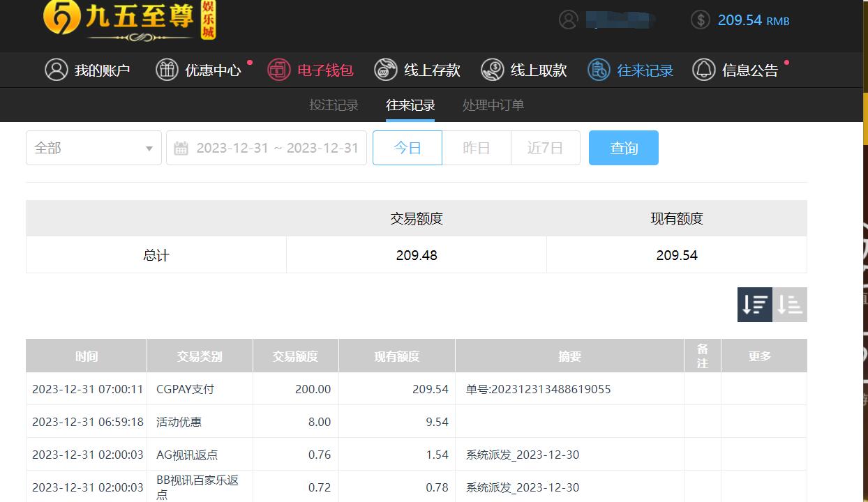Screen dimensions: 868x502
Task: Sort records ascending with gray sort icon
Action: click(790, 305)
